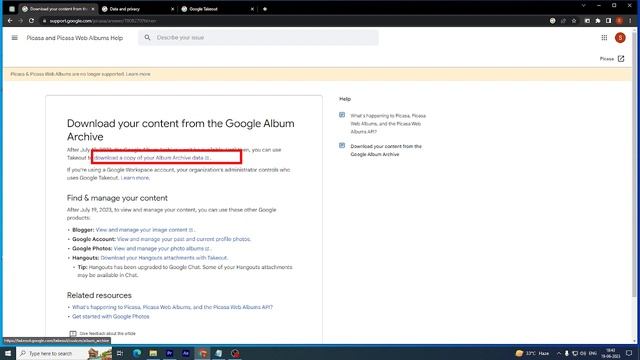Screen dimensions: 640x360
Task: Open Adobe Premiere Pro from the taskbar
Action: coord(169,353)
